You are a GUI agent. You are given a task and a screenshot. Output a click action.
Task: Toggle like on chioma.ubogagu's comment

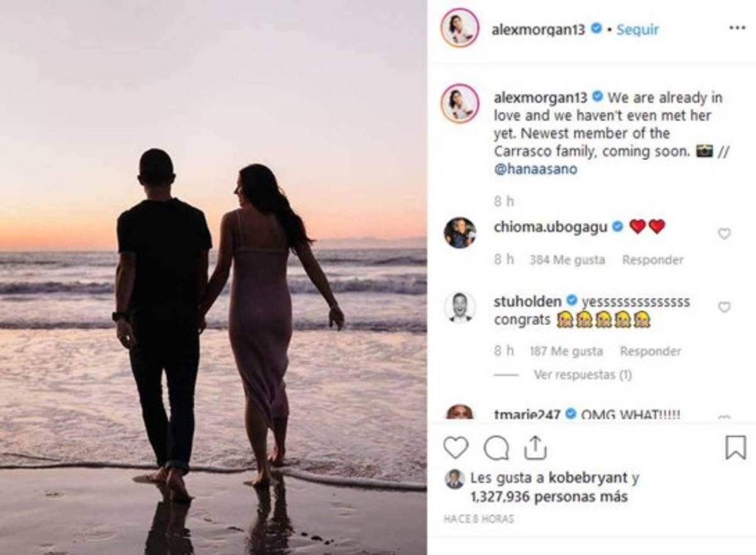point(724,232)
